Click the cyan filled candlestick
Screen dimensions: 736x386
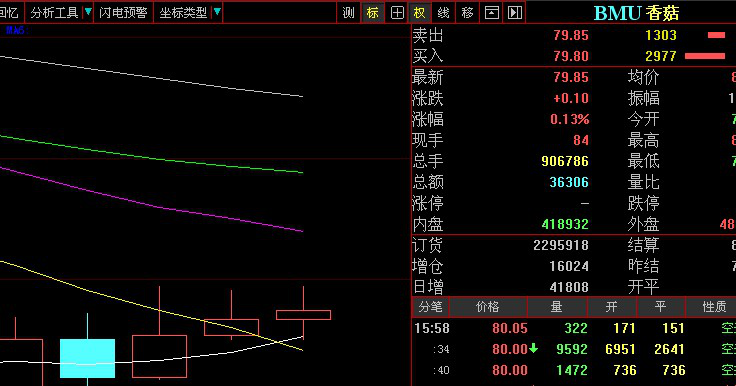pyautogui.click(x=88, y=358)
